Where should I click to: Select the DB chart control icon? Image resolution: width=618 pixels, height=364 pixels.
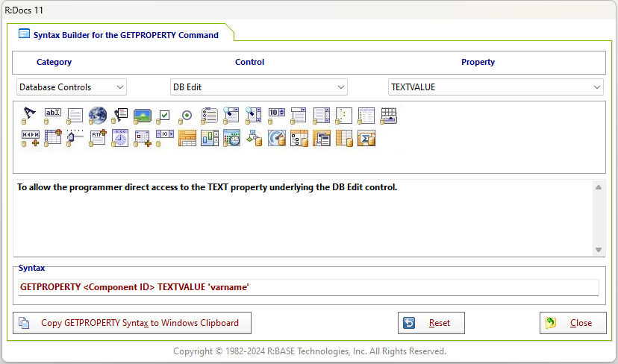[210, 138]
